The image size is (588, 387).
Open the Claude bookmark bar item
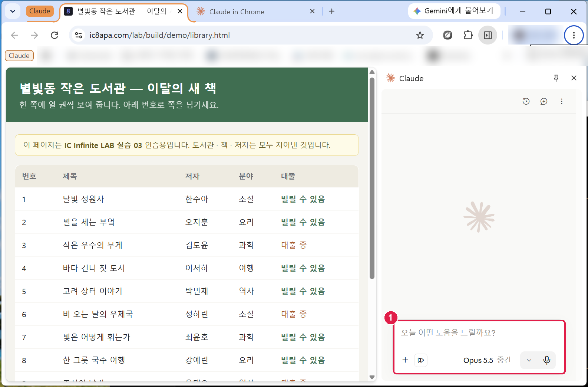pos(19,56)
